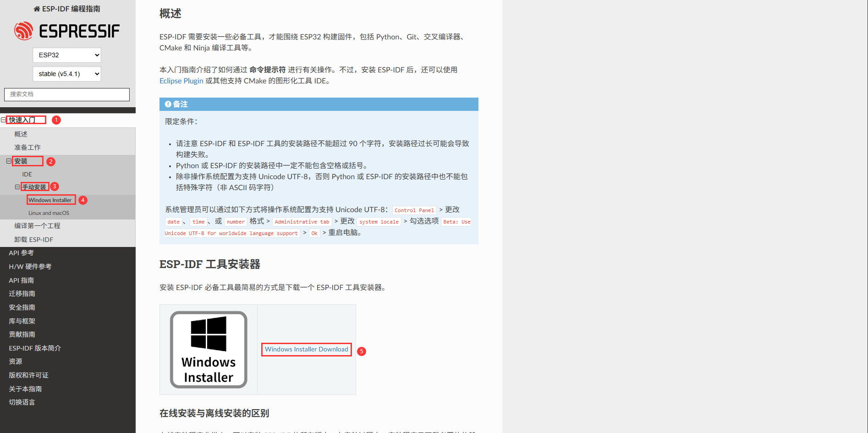Collapse the 快速入门 tree section
The width and height of the screenshot is (868, 433).
tap(4, 120)
